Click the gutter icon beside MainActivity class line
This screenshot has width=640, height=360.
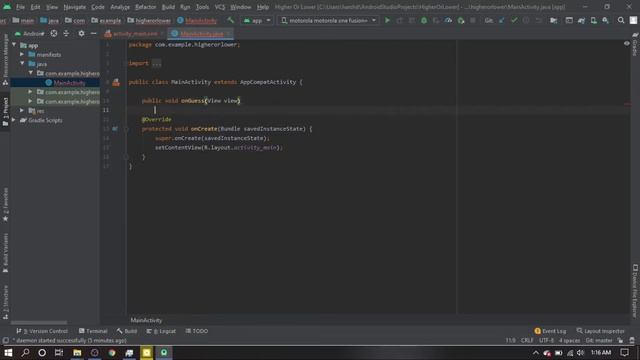pyautogui.click(x=116, y=82)
